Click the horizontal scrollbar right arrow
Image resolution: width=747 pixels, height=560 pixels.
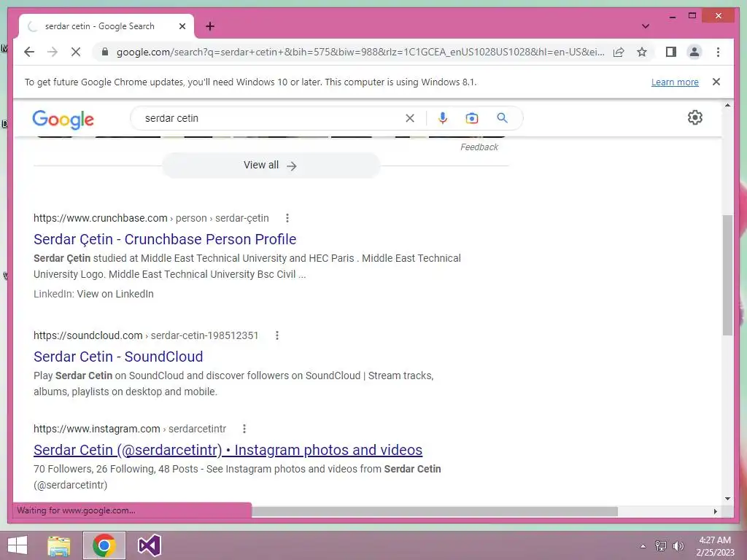click(715, 511)
